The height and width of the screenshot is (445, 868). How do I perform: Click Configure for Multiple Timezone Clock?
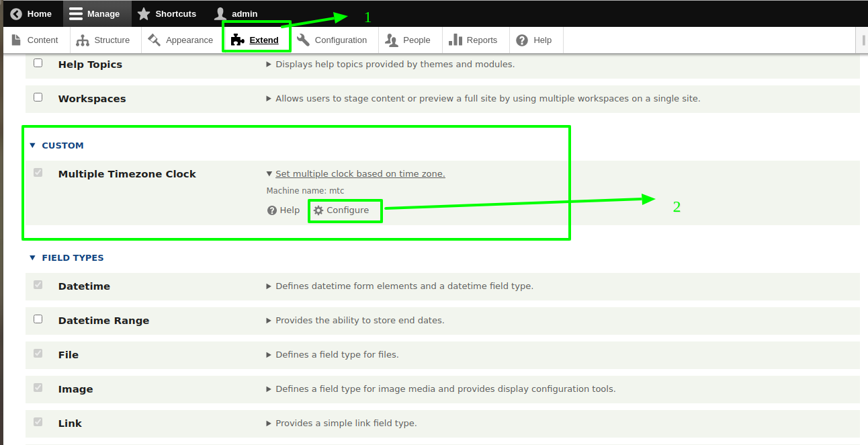[347, 210]
